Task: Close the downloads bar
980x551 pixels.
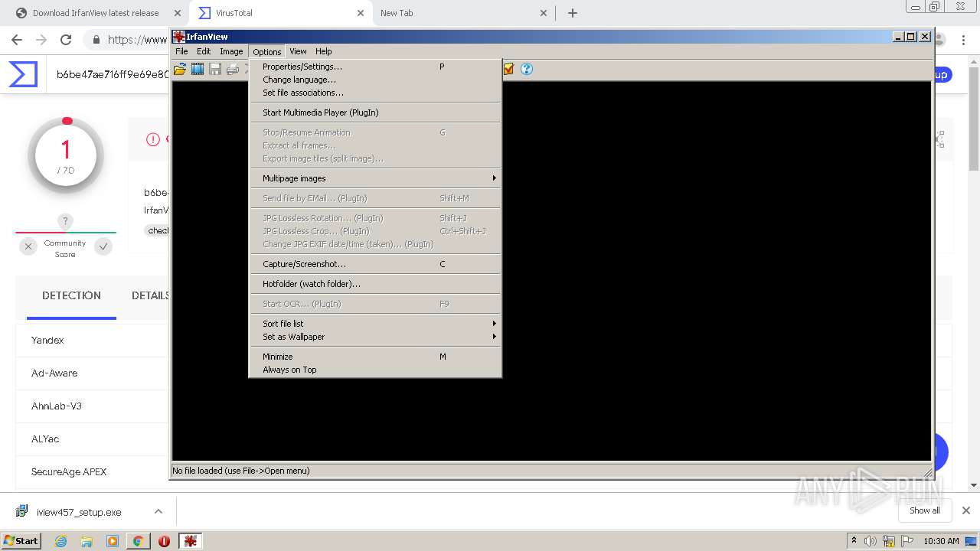Action: [x=965, y=510]
